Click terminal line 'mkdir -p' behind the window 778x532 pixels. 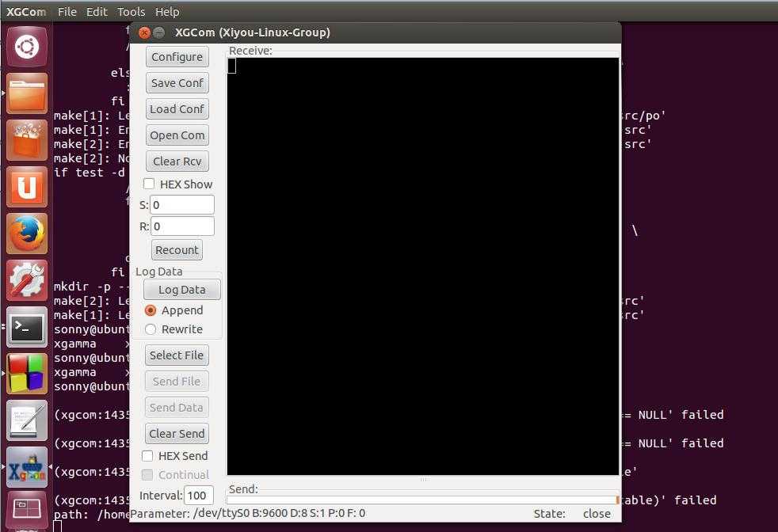pyautogui.click(x=91, y=286)
